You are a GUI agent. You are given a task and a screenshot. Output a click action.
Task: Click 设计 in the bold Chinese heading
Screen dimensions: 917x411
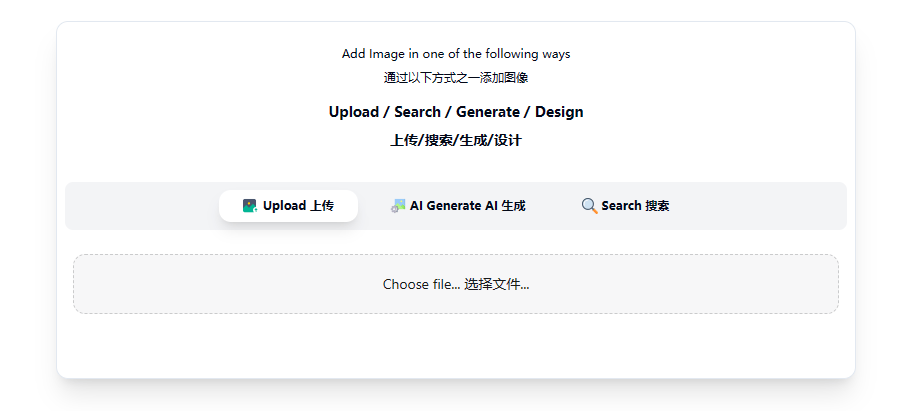508,141
